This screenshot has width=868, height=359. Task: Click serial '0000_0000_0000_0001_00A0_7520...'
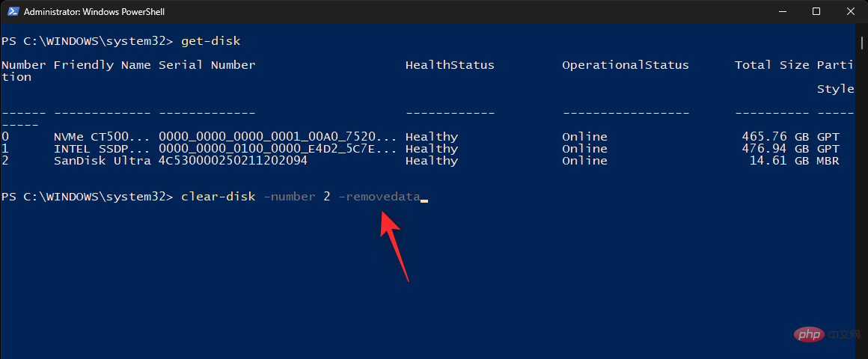tap(278, 137)
